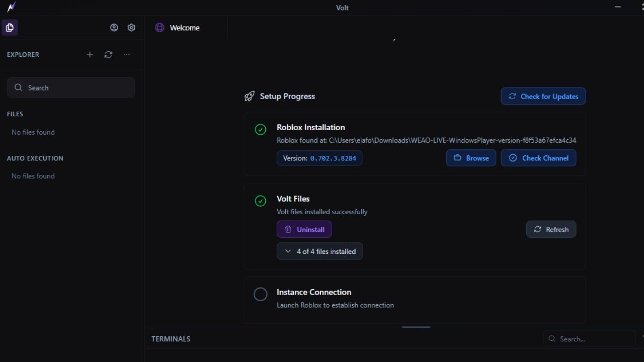Click the Setup Progress rocket icon
Image resolution: width=644 pixels, height=362 pixels.
click(249, 97)
